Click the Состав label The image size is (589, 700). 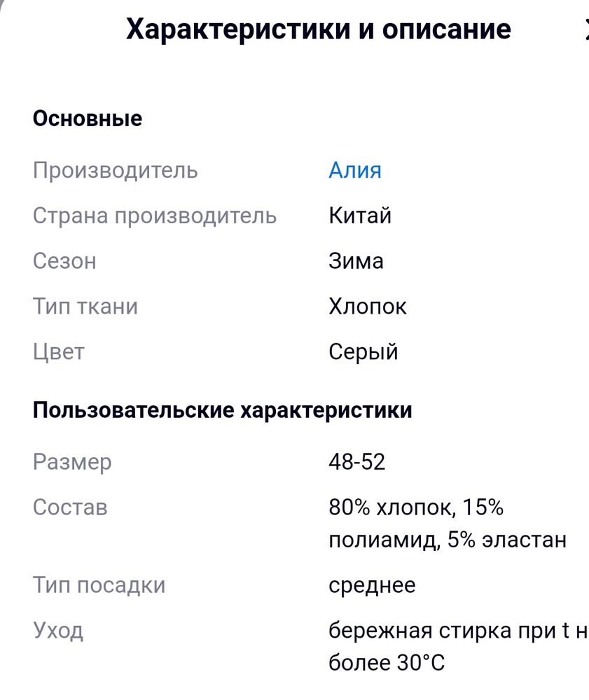point(70,507)
